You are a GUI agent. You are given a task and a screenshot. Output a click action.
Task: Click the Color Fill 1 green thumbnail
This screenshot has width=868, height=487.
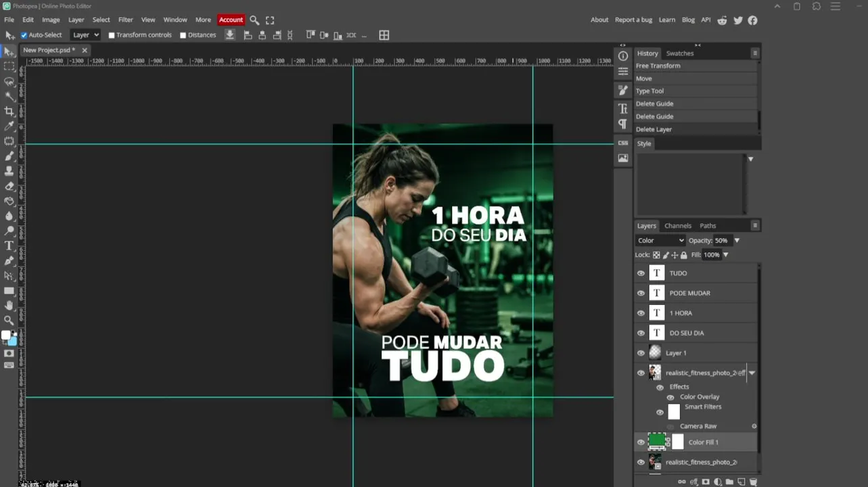click(656, 441)
